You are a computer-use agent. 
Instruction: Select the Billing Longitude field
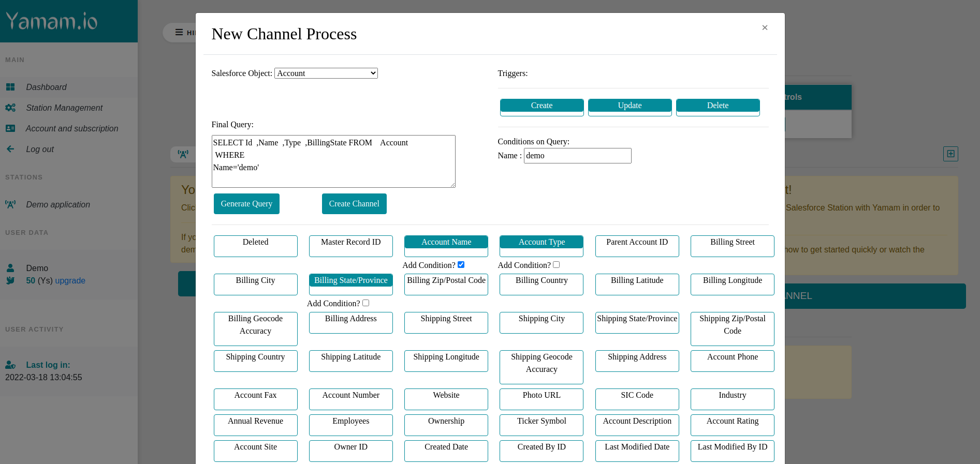click(733, 284)
